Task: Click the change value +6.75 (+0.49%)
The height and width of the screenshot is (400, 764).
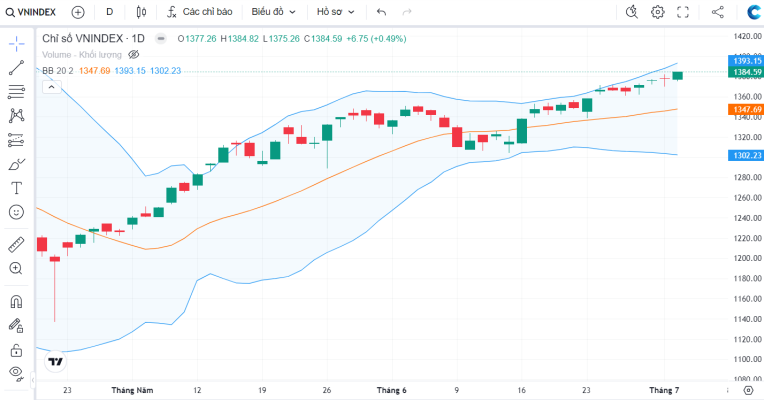Action: pyautogui.click(x=376, y=38)
